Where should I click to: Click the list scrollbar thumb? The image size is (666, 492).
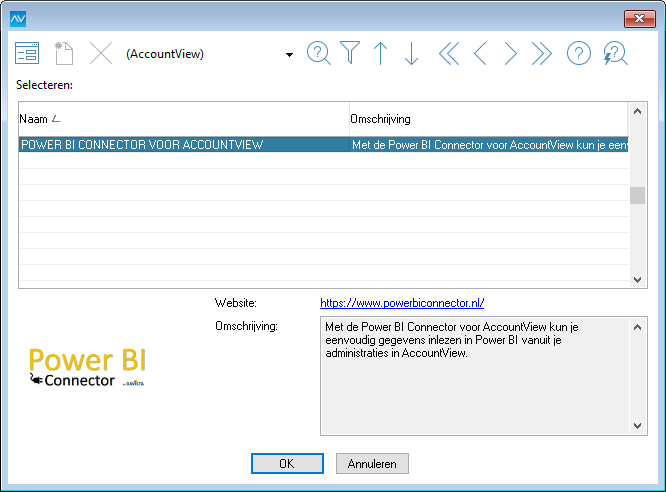637,195
